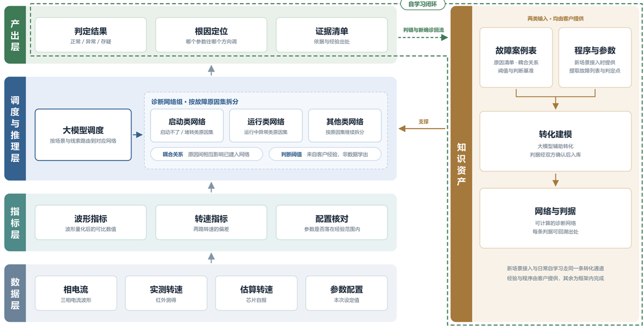Select the 参数配置 card
644x330 pixels.
[x=347, y=293]
